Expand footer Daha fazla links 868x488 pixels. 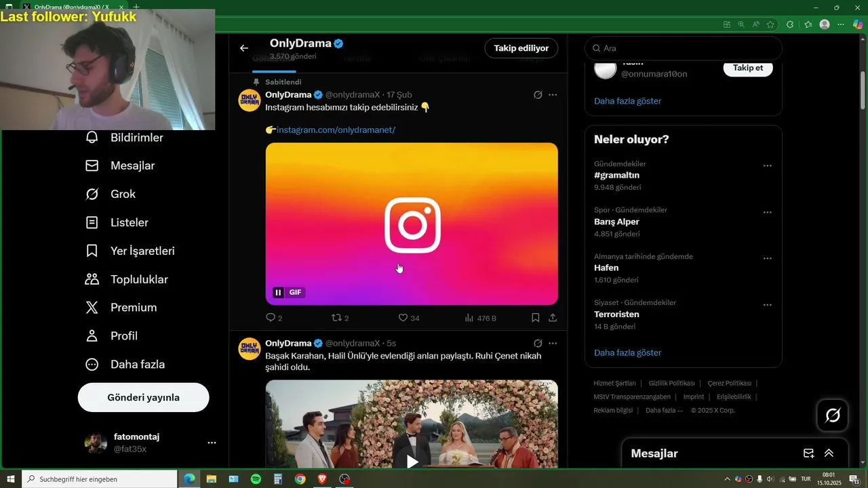pos(664,410)
